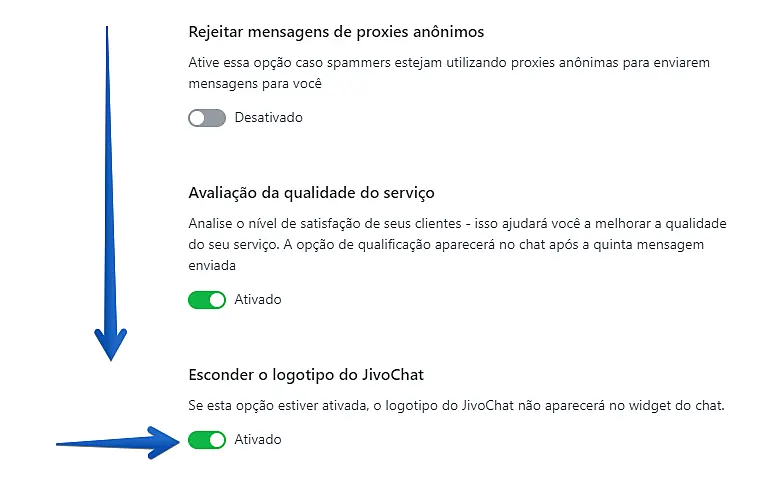
Task: Click "Ativado" label under hide JivoChat logo
Action: point(258,440)
